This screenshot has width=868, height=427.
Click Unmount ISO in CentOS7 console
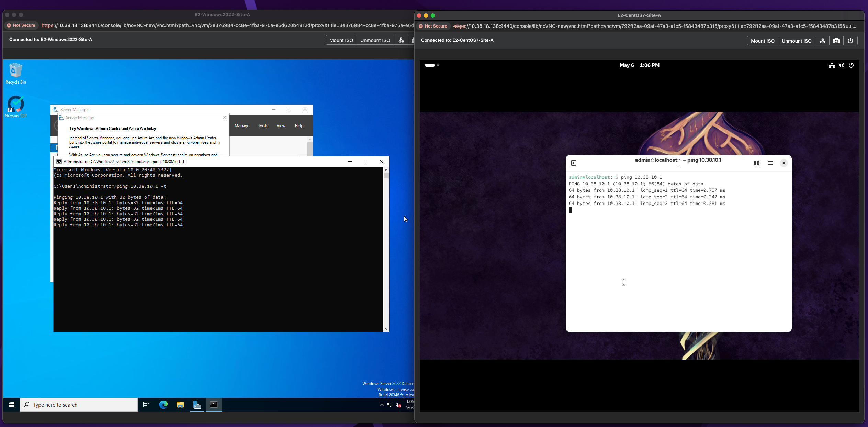point(797,41)
